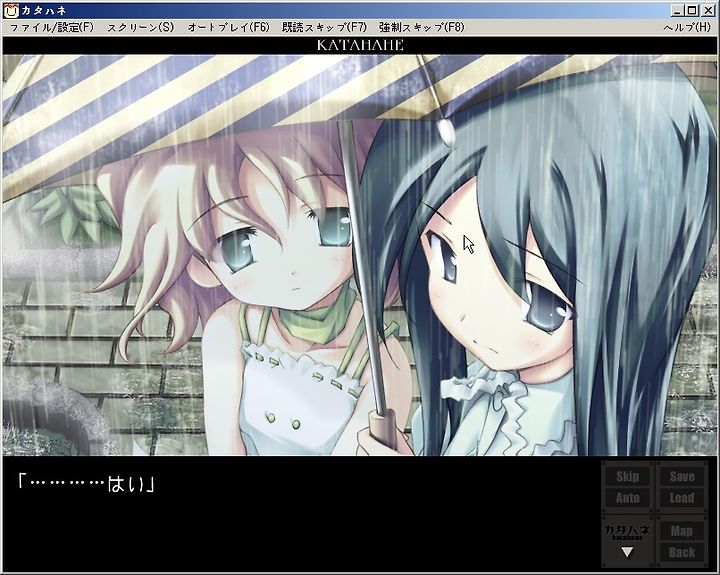The width and height of the screenshot is (720, 575).
Task: Open the Map button
Action: point(682,531)
